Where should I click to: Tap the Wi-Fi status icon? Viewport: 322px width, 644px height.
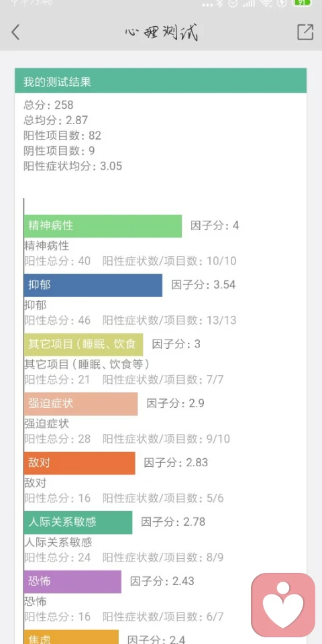266,3
